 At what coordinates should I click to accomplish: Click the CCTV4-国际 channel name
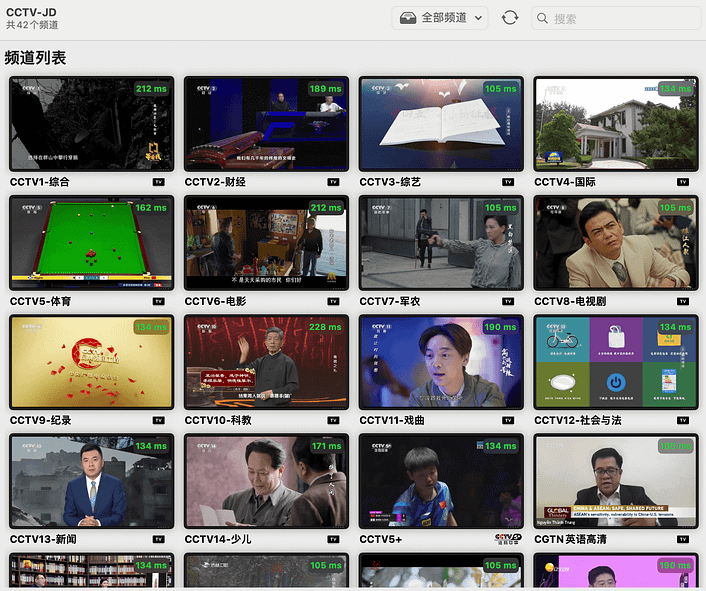click(565, 182)
